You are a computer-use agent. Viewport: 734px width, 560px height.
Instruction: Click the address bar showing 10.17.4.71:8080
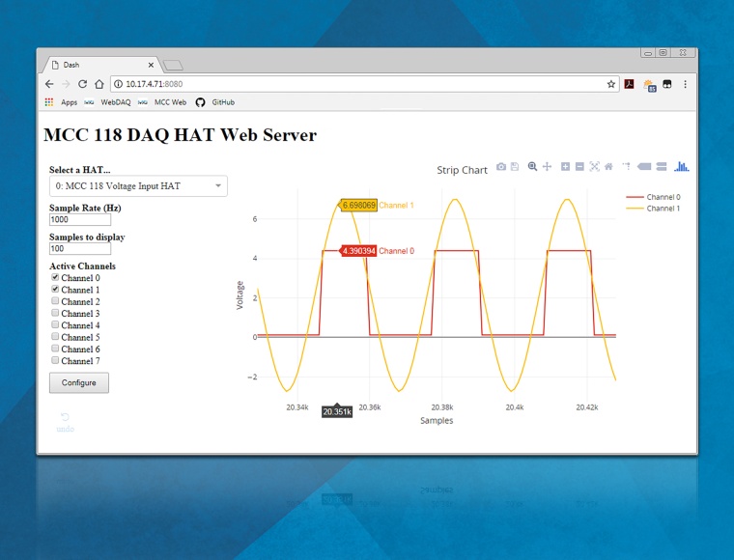coord(365,84)
